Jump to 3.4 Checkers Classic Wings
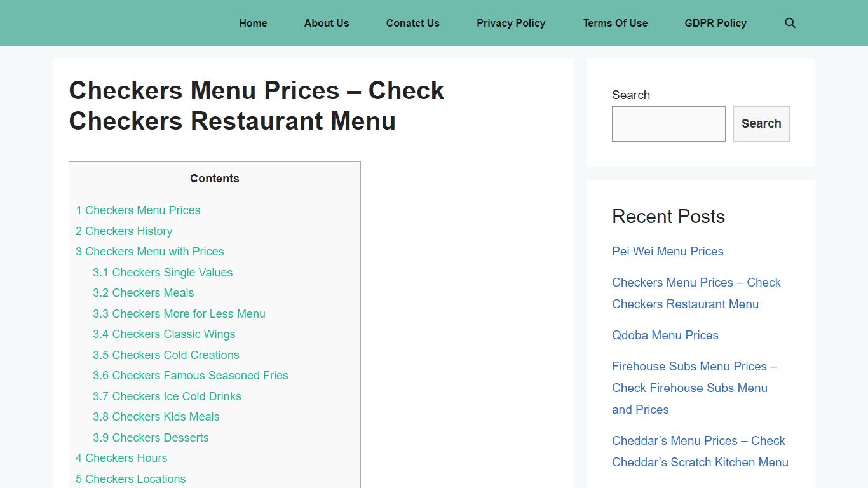The width and height of the screenshot is (868, 488). tap(164, 334)
